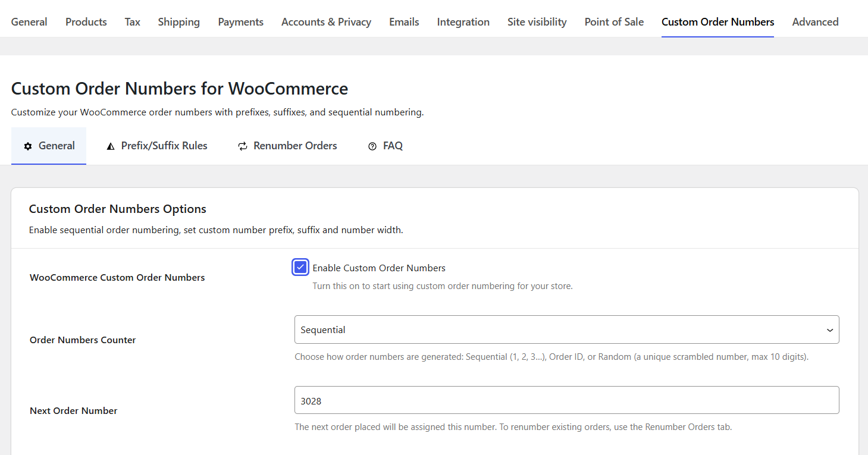
Task: Select the Custom Order Numbers tab
Action: [x=718, y=22]
